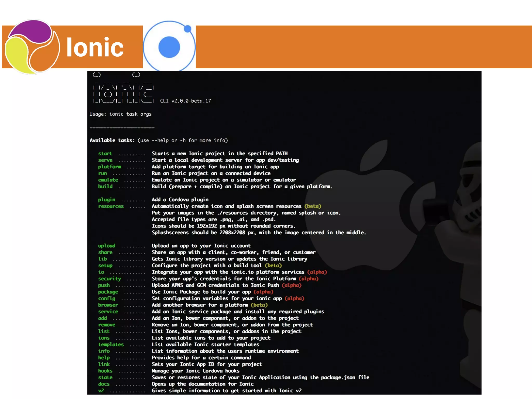The image size is (532, 399).
Task: Click 'Gives simple information' v2 description
Action: 227,390
